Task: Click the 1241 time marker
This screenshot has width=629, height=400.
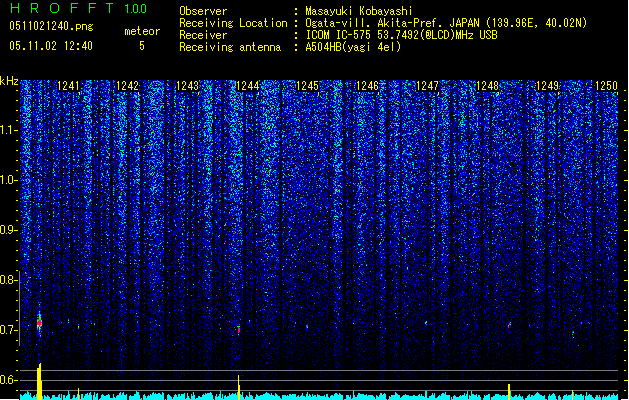Action: pyautogui.click(x=69, y=86)
